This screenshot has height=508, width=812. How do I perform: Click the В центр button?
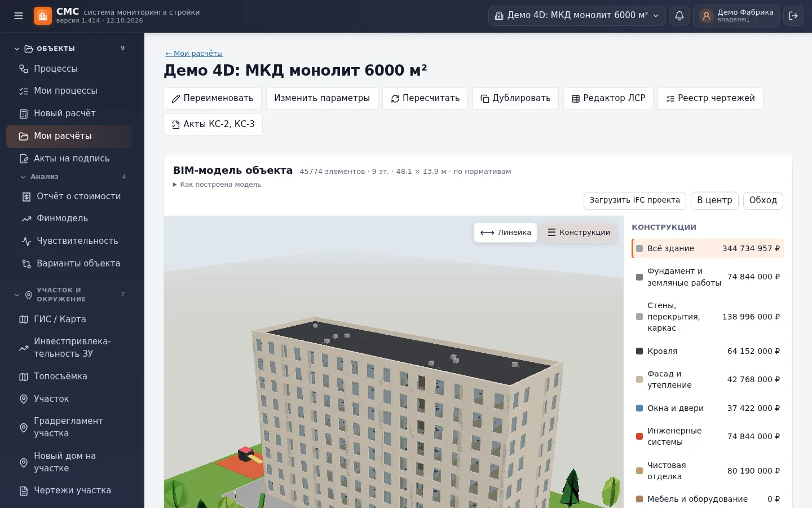click(714, 200)
